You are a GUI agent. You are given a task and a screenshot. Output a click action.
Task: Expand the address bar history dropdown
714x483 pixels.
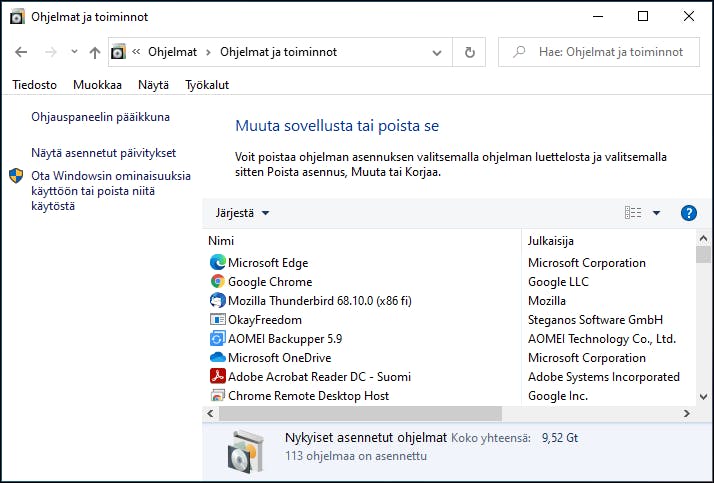click(x=437, y=53)
